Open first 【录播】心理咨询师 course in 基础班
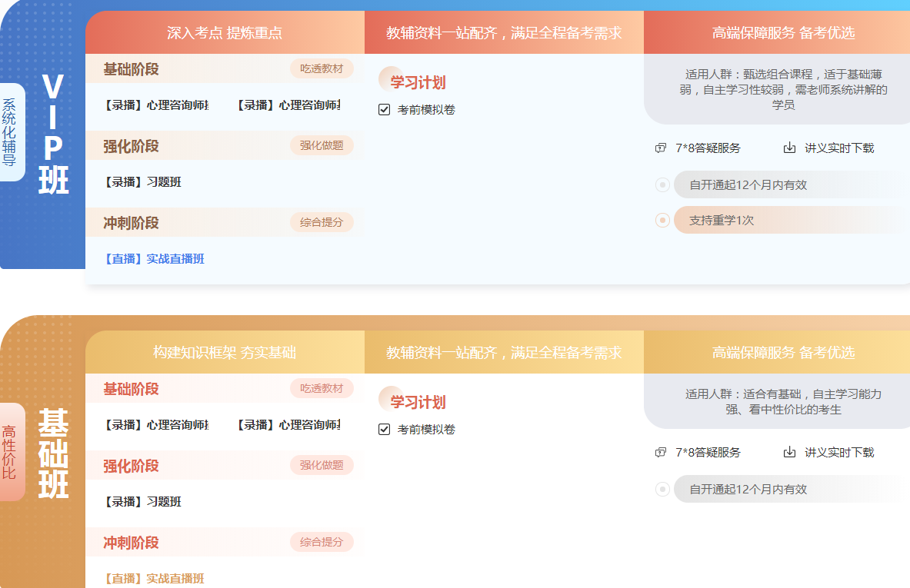 tap(156, 424)
